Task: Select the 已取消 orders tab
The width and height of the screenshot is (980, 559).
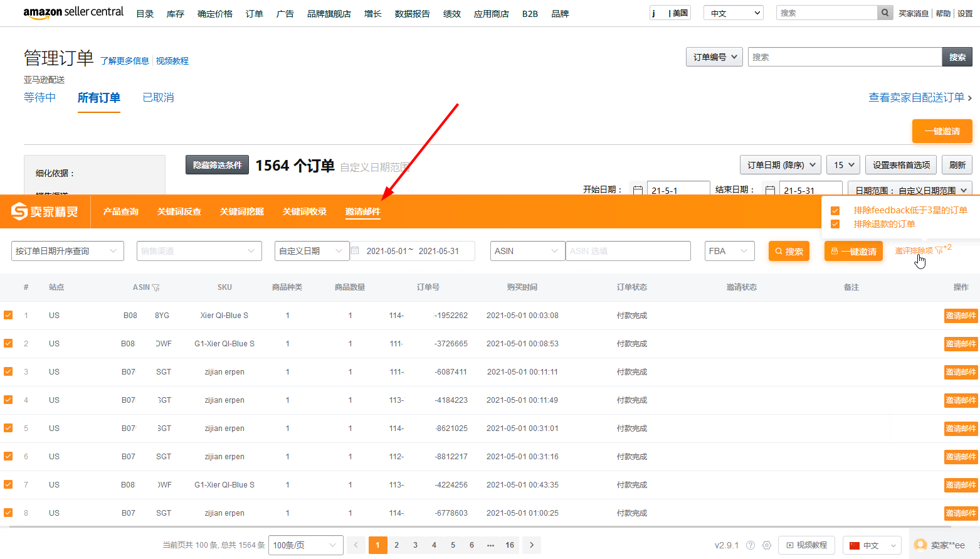Action: tap(158, 98)
